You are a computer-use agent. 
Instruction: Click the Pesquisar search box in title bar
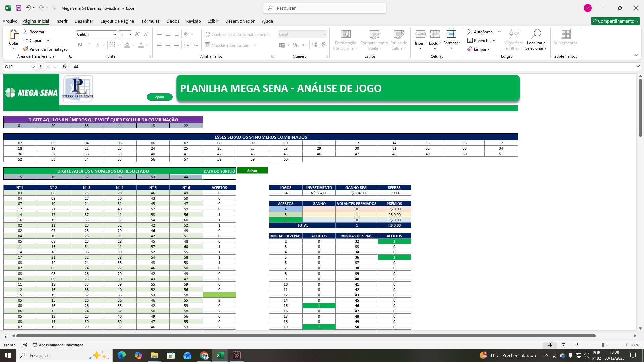click(324, 8)
